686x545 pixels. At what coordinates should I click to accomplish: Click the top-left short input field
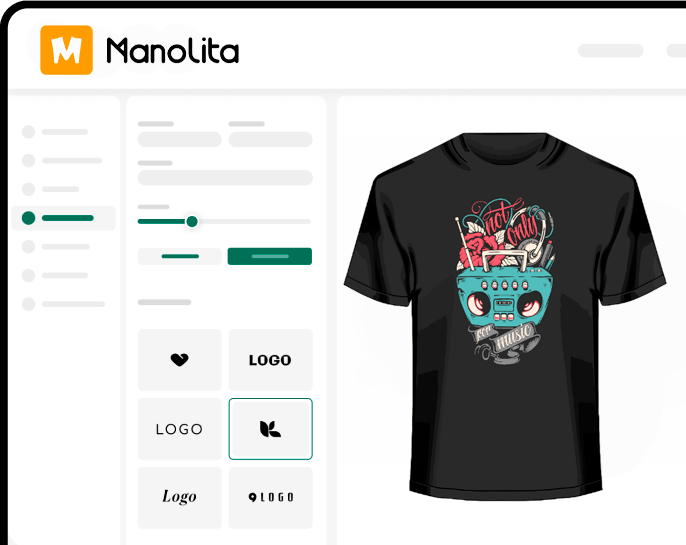click(x=179, y=140)
